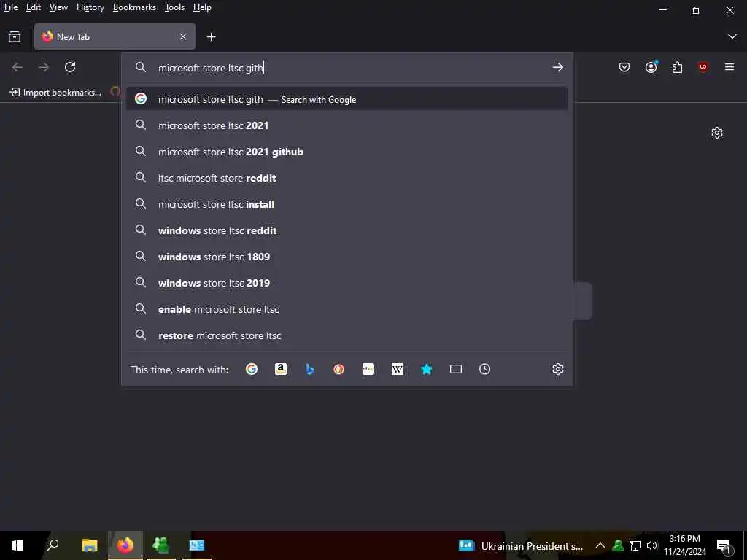Switch to Firefox in the taskbar
The width and height of the screenshot is (747, 560).
click(x=125, y=545)
